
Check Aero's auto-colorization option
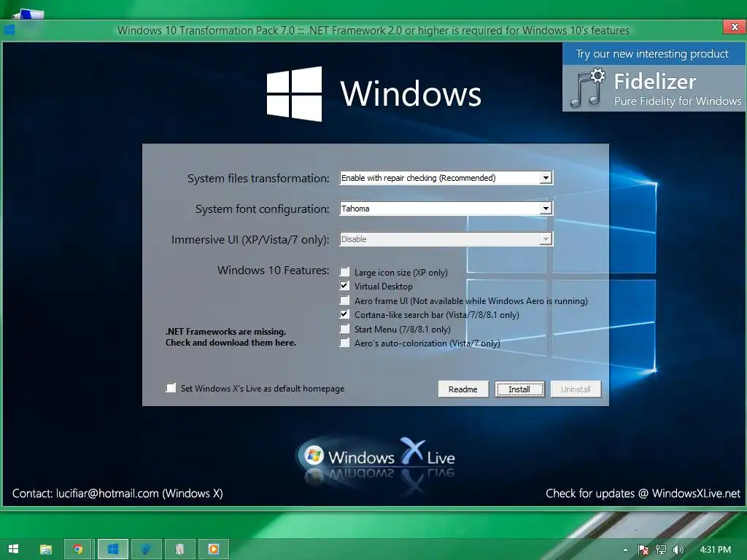[x=344, y=343]
